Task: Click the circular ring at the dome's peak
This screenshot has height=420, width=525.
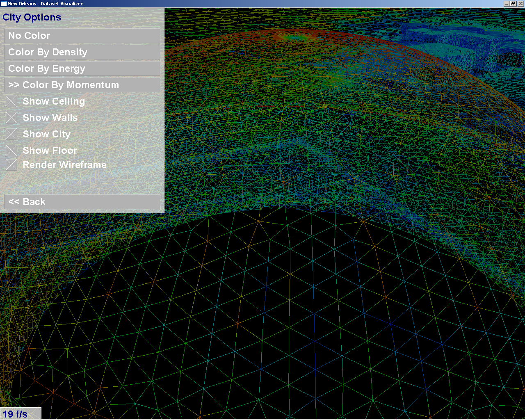Action: (294, 38)
